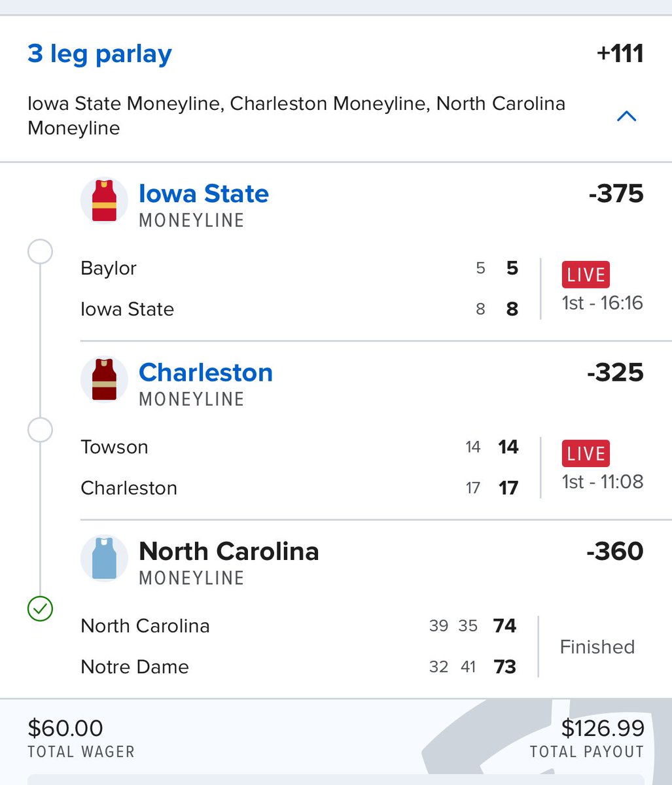Collapse the 3 leg parlay details chevron
Screen dimensions: 672x785
(x=626, y=116)
